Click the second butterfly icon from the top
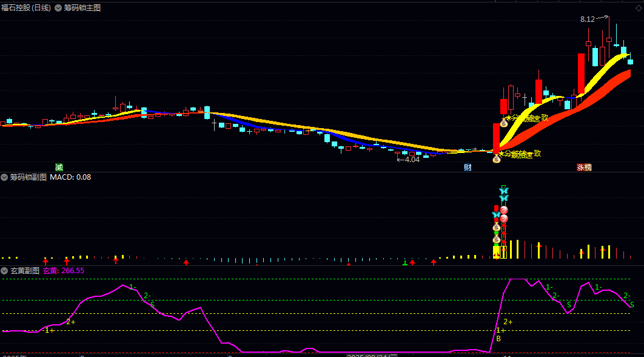This screenshot has height=357, width=644. [x=504, y=199]
